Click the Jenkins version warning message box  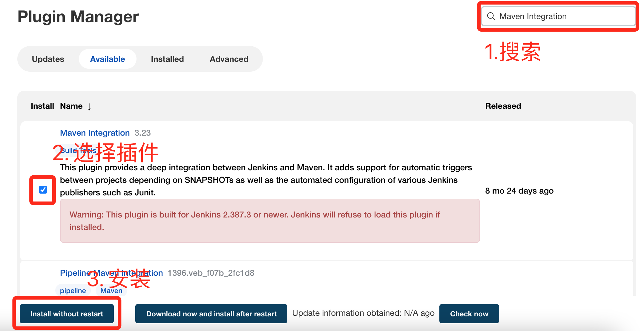(x=270, y=221)
